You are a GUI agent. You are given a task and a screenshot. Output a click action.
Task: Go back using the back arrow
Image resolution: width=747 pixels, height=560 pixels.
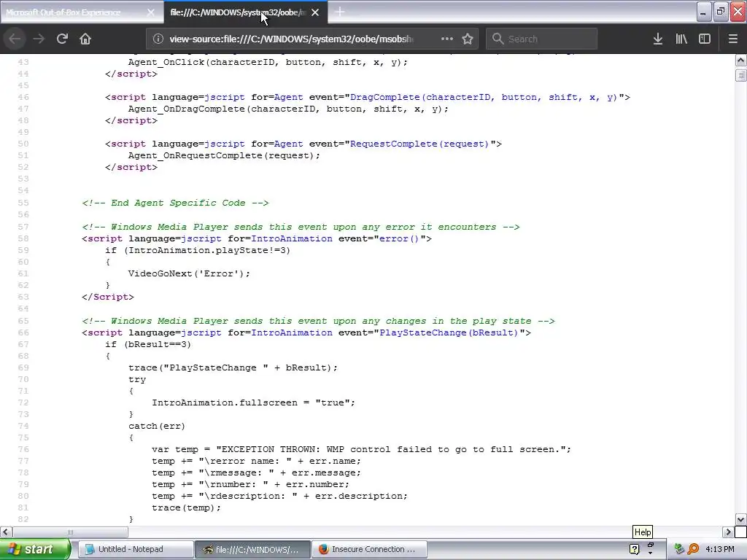(x=15, y=39)
